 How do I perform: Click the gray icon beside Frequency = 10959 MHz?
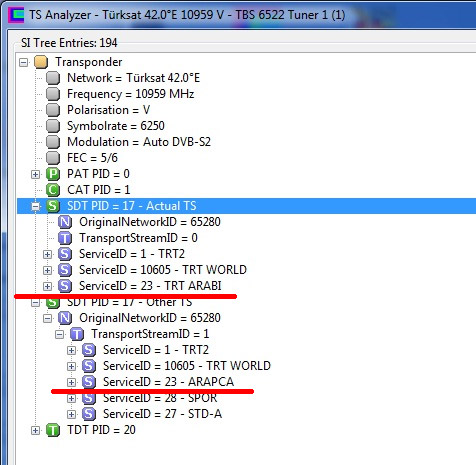tap(53, 94)
